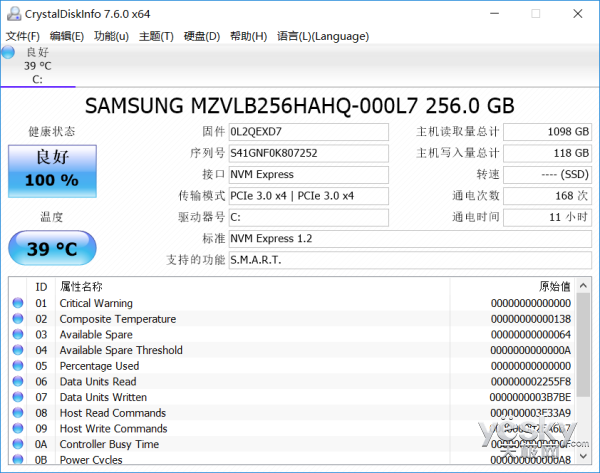
Task: Click the scroll down arrow of attribute list
Action: (583, 456)
